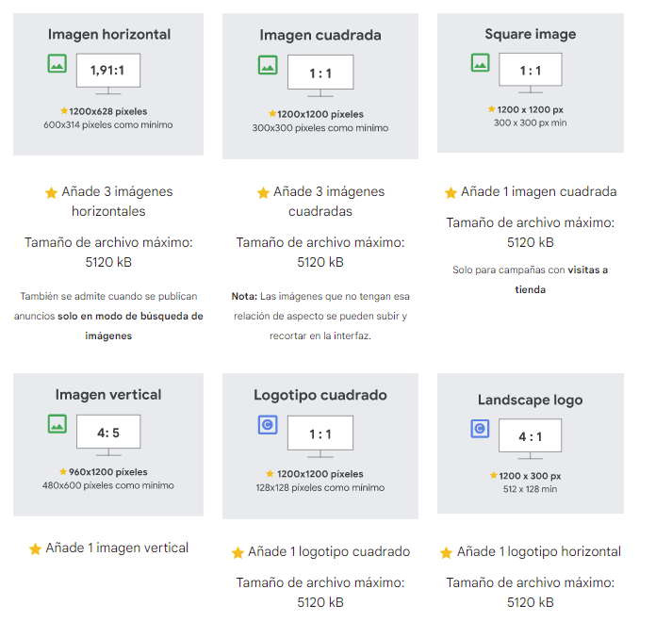The width and height of the screenshot is (672, 638).
Task: Click the 4:5 monitor ratio graphic
Action: coord(108,434)
